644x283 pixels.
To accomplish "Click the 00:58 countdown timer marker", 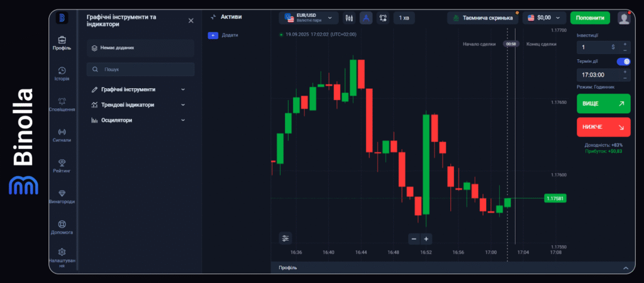I will tap(511, 44).
